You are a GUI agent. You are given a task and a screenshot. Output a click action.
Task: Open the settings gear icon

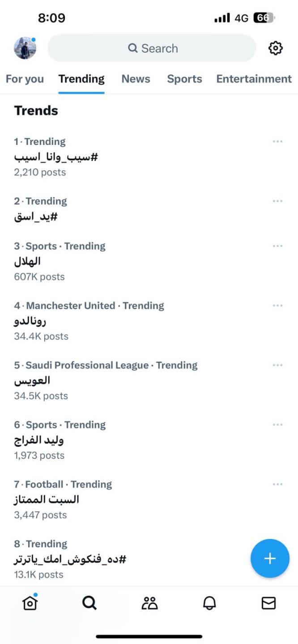pos(275,48)
